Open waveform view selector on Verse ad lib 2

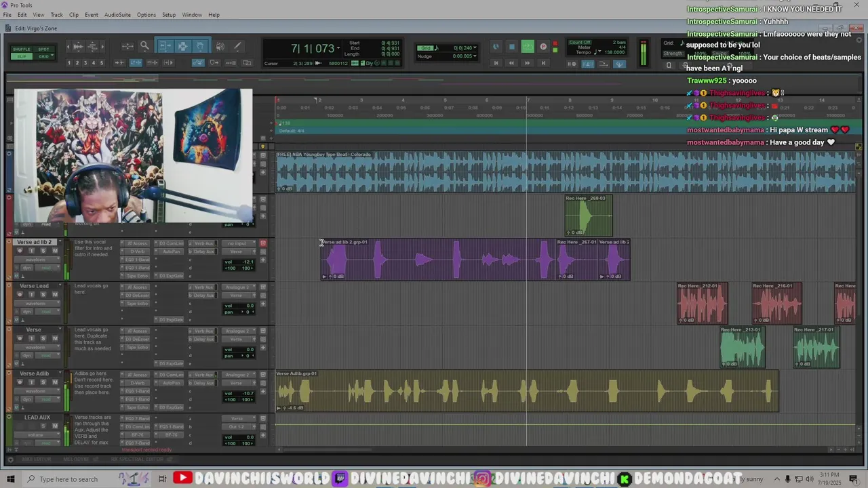36,260
